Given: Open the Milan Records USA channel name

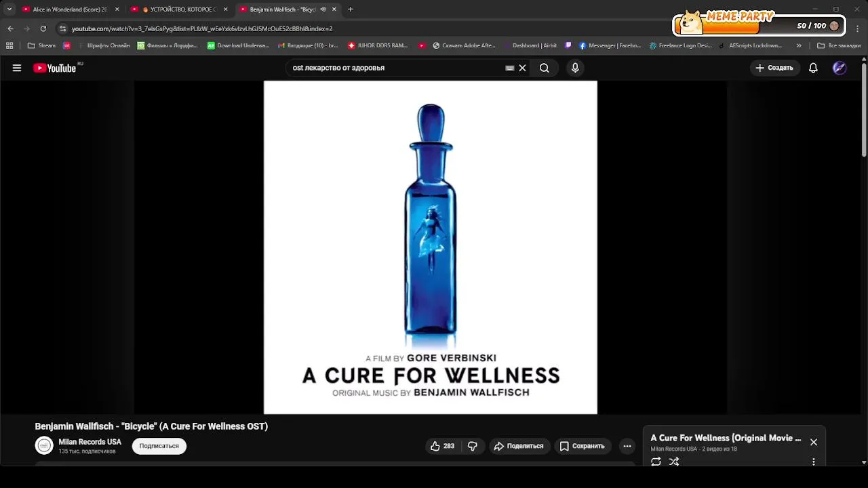Looking at the screenshot, I should (x=90, y=442).
